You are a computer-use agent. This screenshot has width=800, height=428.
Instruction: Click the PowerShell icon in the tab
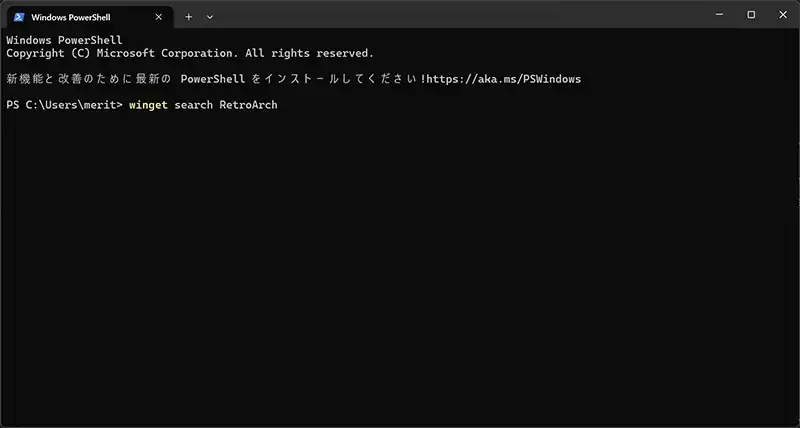pyautogui.click(x=18, y=17)
